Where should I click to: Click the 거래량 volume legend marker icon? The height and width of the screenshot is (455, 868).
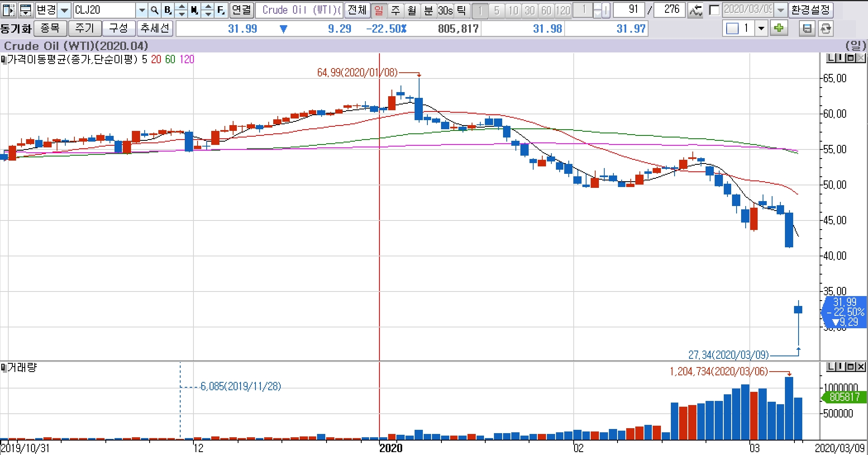[x=4, y=367]
